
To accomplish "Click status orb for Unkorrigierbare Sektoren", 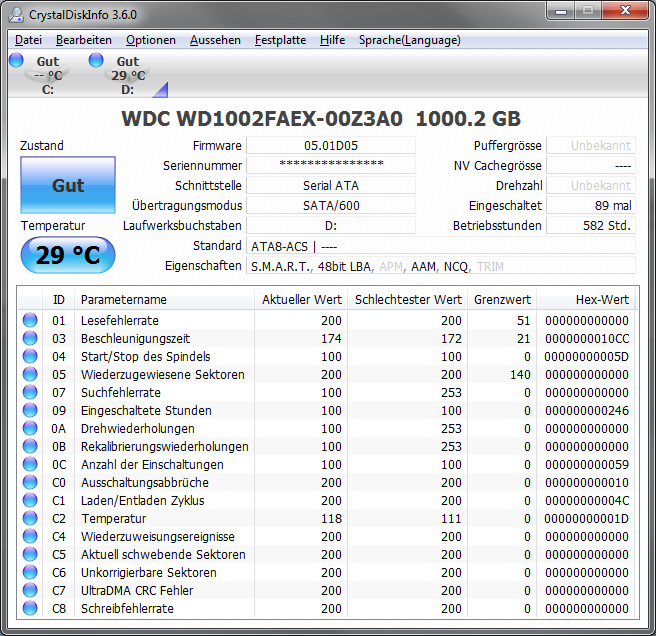I will click(30, 572).
